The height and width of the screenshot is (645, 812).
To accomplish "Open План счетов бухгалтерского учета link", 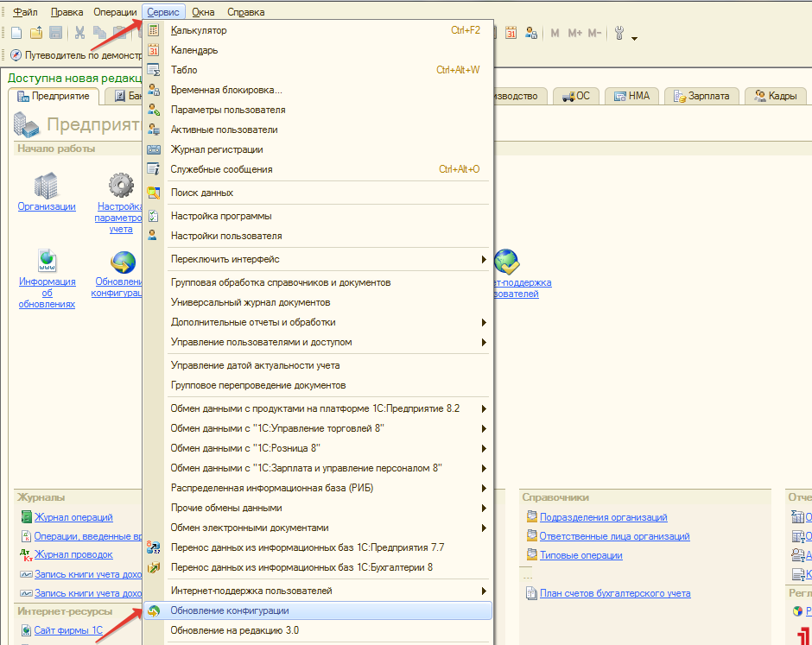I will pyautogui.click(x=615, y=593).
